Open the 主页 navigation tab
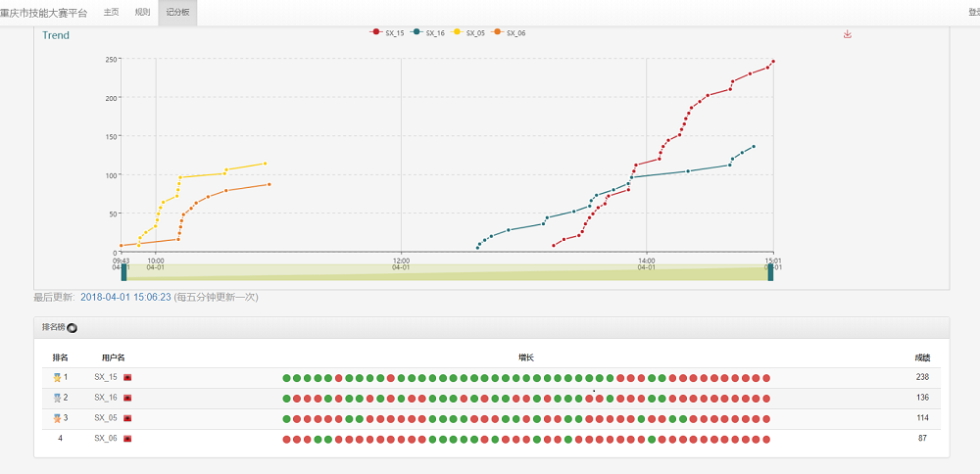980x474 pixels. coord(112,13)
